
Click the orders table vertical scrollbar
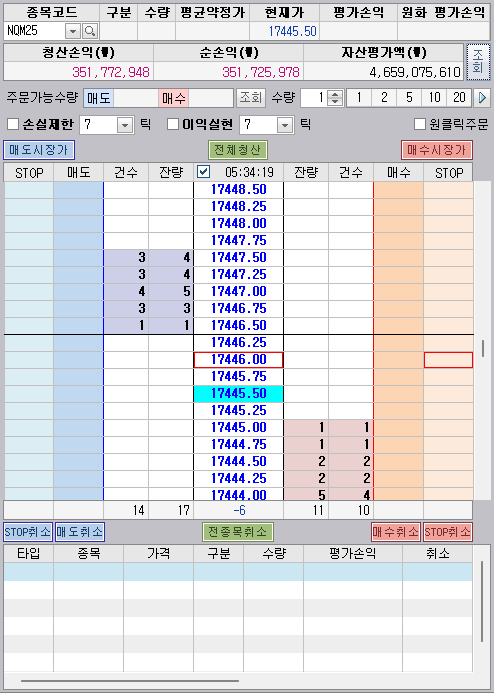[483, 602]
